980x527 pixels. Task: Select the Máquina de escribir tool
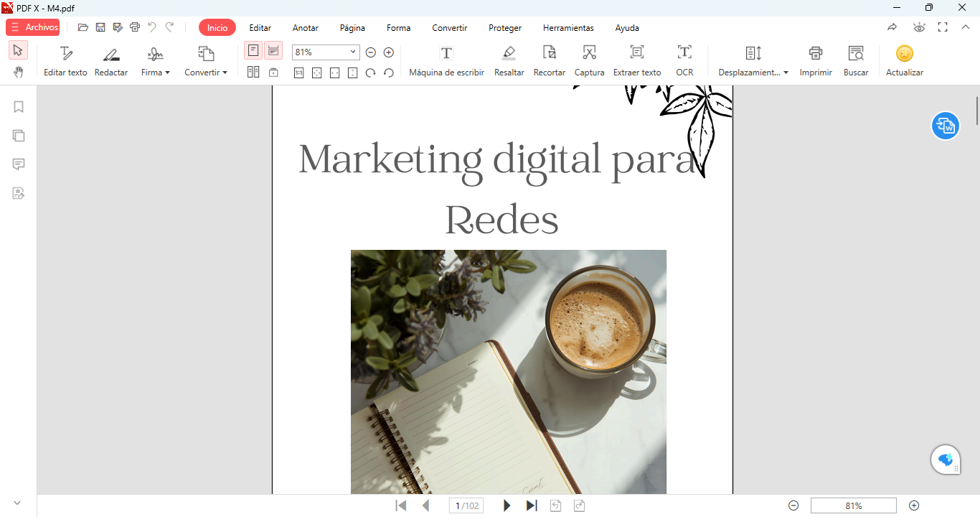446,60
